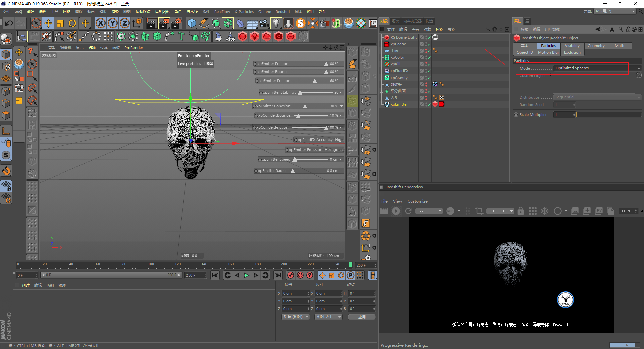The height and width of the screenshot is (349, 644).
Task: Switch to the Geometry tab
Action: [x=596, y=46]
